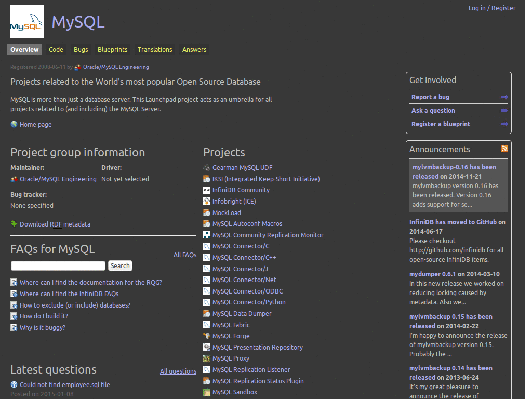Click the Report a bug link
The image size is (532, 399).
tap(430, 97)
